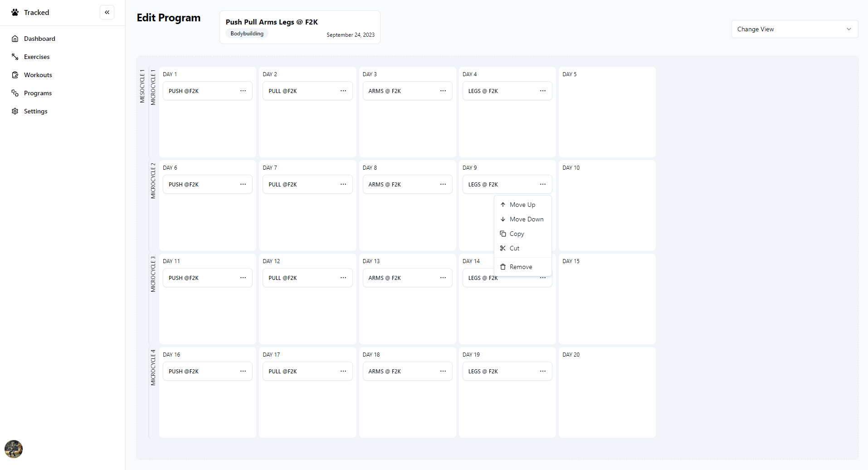Screen dimensions: 868x470
Task: Click the Bodybuilding tag
Action: (247, 34)
